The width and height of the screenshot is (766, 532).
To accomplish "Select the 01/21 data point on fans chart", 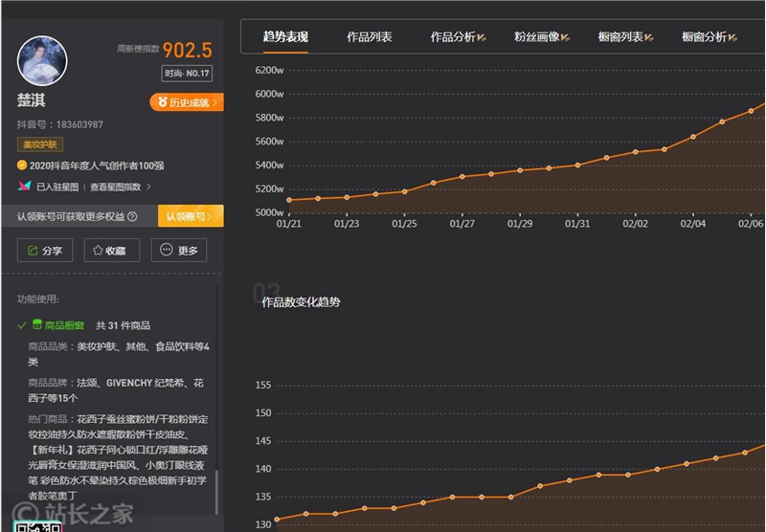I will (x=289, y=200).
